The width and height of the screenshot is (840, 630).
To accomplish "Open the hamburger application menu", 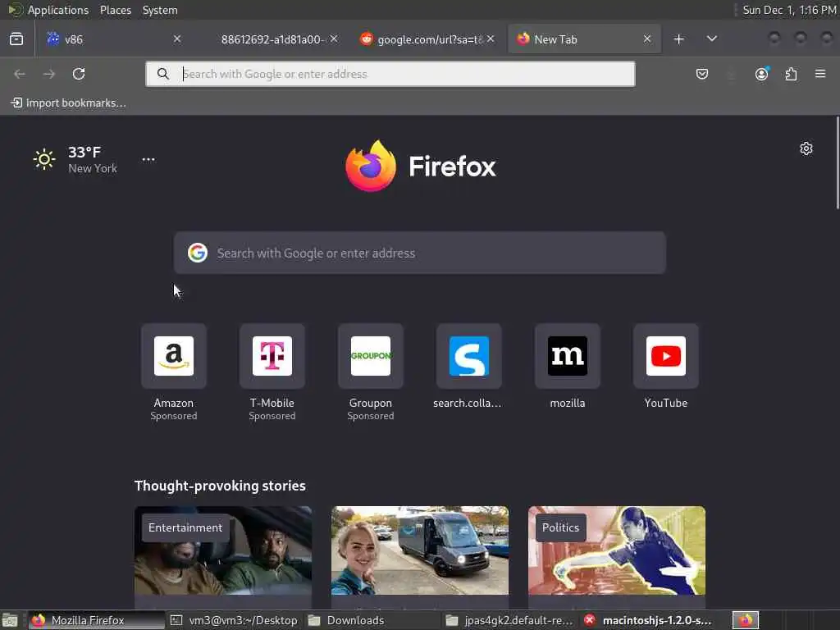I will 820,74.
